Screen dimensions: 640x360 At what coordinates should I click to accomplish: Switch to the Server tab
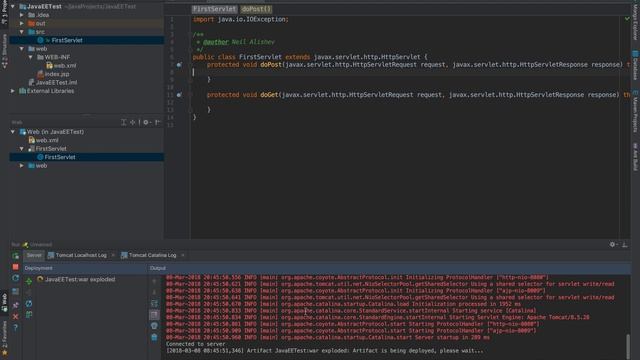(x=34, y=255)
